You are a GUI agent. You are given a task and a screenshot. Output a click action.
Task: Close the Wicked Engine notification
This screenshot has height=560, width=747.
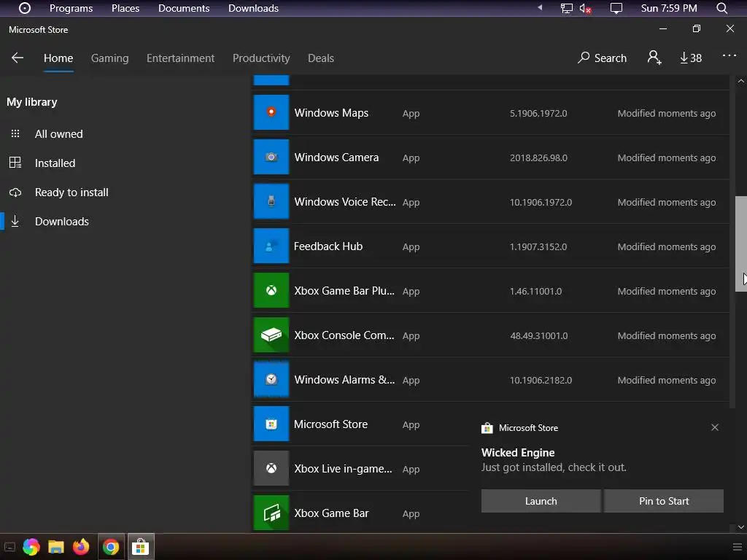click(715, 427)
